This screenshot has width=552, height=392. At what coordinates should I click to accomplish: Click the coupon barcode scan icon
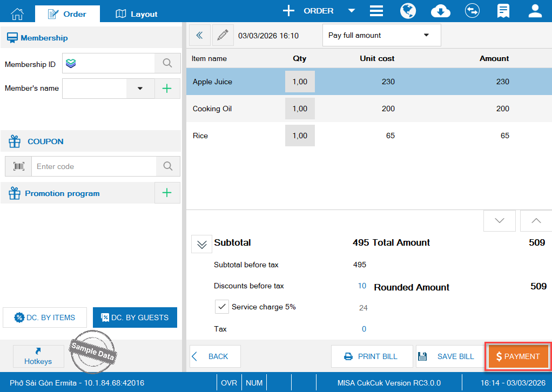pos(19,166)
